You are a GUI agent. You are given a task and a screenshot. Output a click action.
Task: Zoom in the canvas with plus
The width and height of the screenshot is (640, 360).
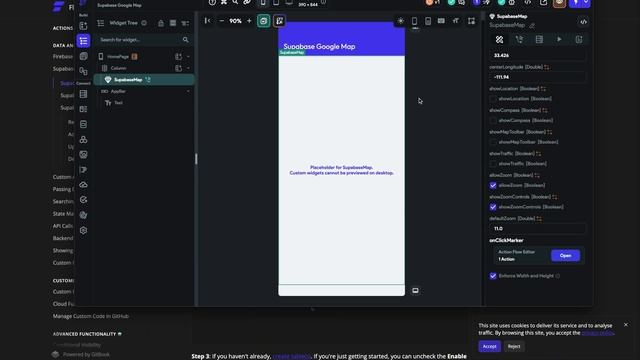[x=249, y=21]
